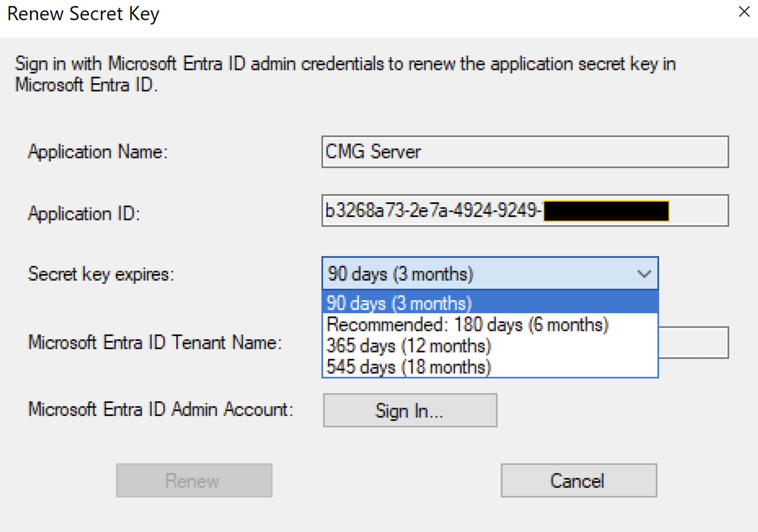Click the 'Microsoft Entra ID Admin Account' label
The width and height of the screenshot is (758, 532).
click(161, 409)
